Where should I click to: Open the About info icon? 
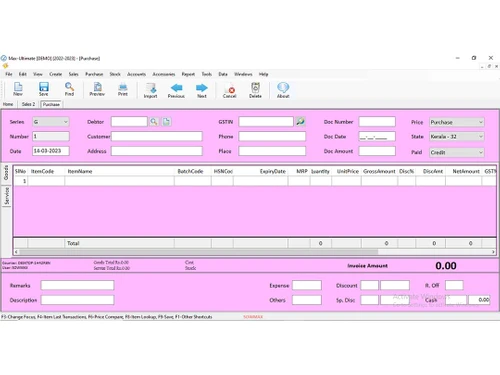[283, 90]
